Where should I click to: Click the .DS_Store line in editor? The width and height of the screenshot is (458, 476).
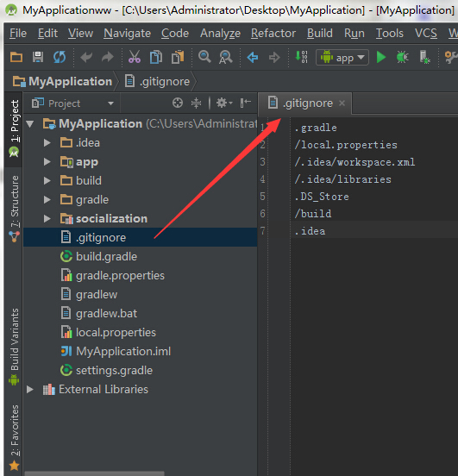tap(322, 197)
